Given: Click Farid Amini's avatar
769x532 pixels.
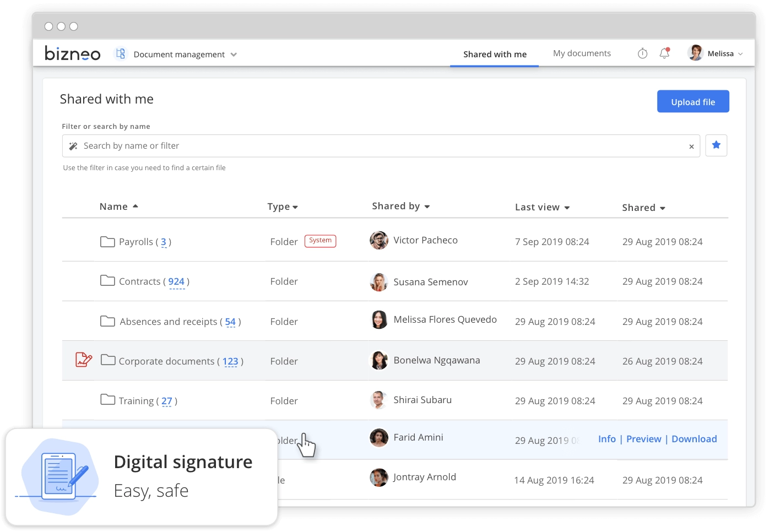Looking at the screenshot, I should tap(379, 438).
